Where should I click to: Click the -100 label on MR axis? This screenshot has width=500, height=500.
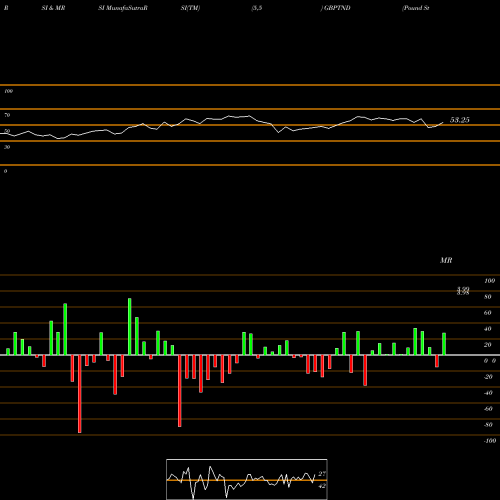pyautogui.click(x=490, y=441)
